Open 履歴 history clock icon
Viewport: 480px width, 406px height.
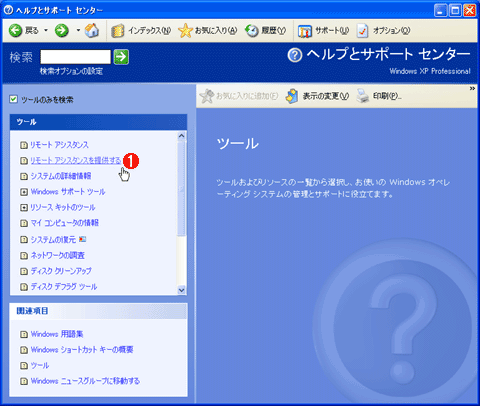[252, 31]
